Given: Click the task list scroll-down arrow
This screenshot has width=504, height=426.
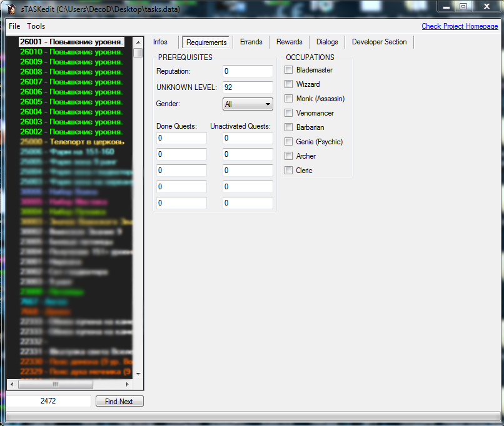Looking at the screenshot, I should (138, 373).
